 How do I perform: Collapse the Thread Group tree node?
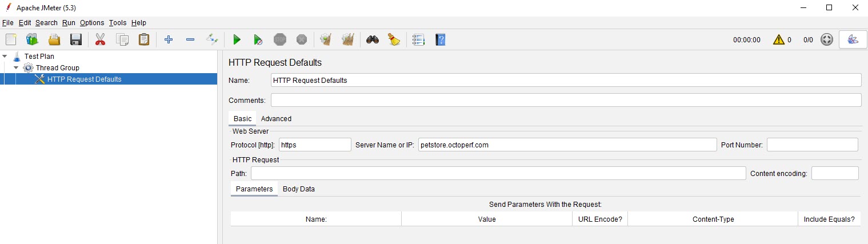tap(17, 68)
